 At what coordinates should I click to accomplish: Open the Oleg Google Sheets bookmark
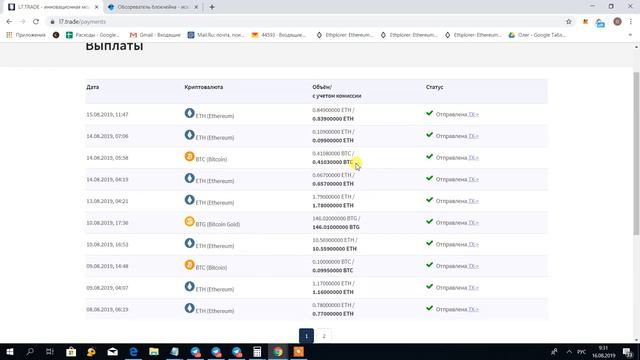pos(537,35)
